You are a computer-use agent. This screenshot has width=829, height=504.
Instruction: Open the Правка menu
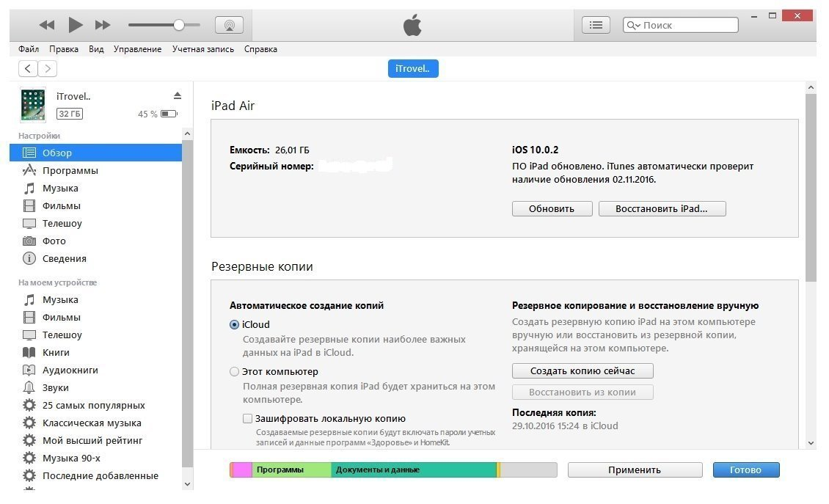[63, 48]
